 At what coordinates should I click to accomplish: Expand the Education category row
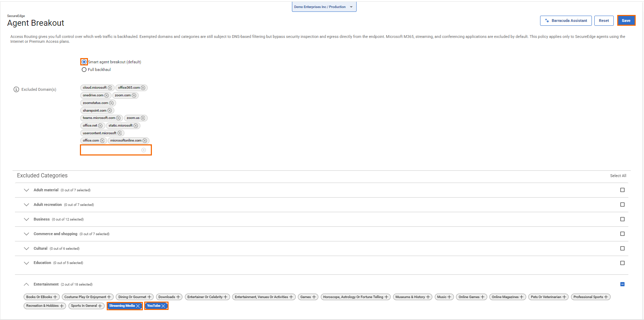tap(26, 263)
